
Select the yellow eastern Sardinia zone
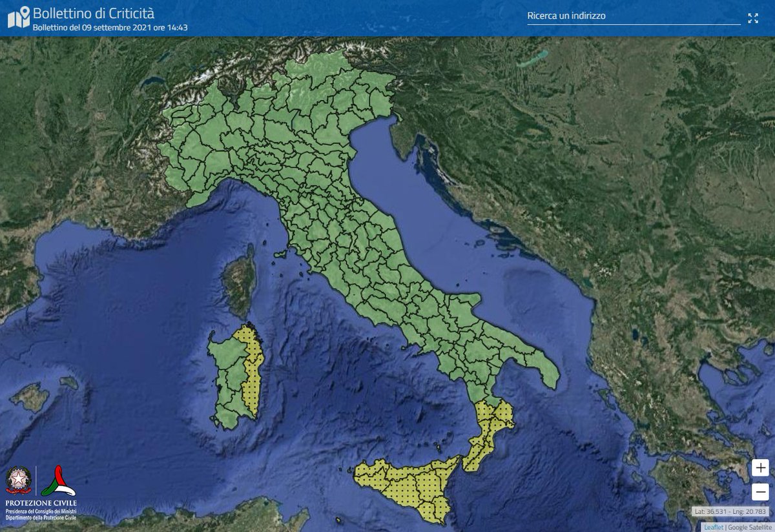[251, 368]
